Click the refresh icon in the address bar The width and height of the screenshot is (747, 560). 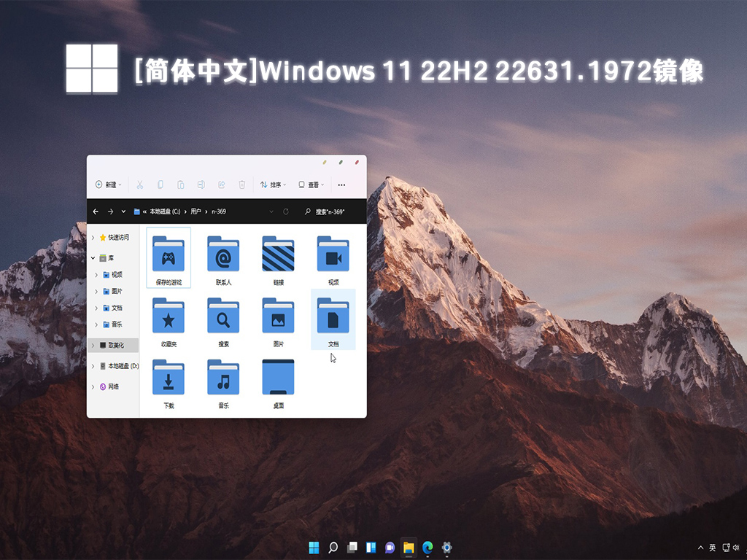point(286,211)
